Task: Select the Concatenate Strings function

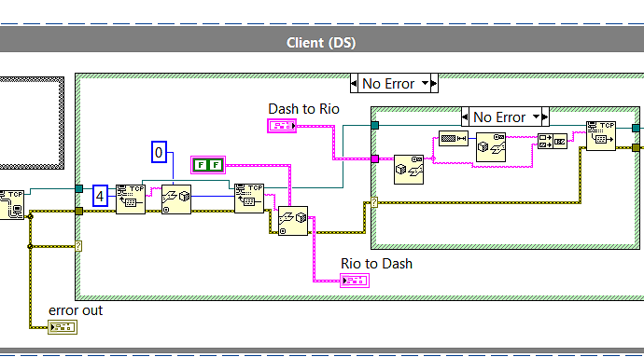Action: [x=553, y=141]
